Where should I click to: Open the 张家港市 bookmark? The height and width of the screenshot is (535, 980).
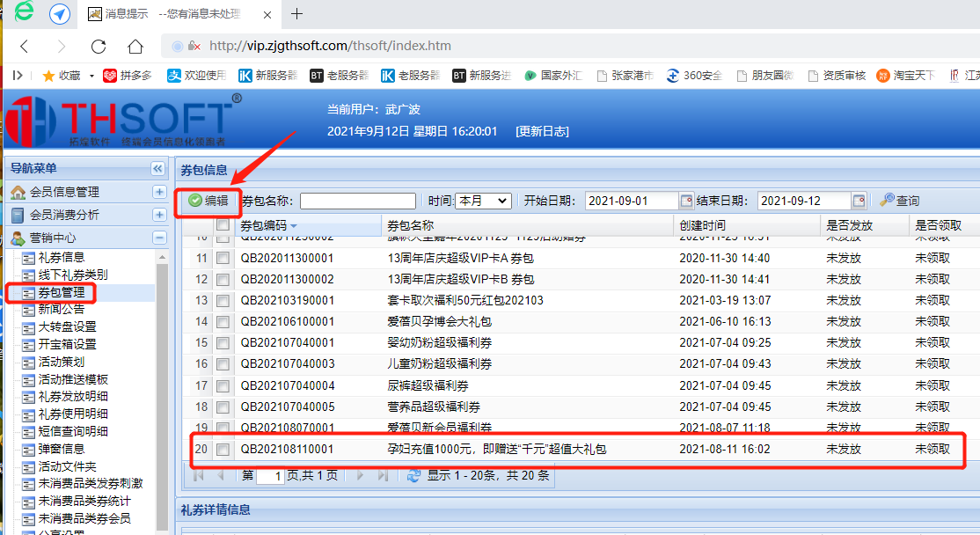(x=625, y=76)
